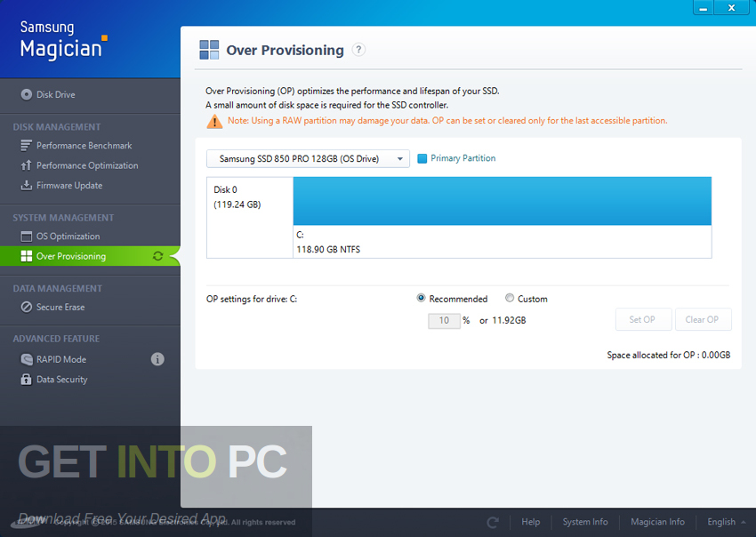Image resolution: width=756 pixels, height=537 pixels.
Task: Open Help from bottom bar
Action: (x=530, y=522)
